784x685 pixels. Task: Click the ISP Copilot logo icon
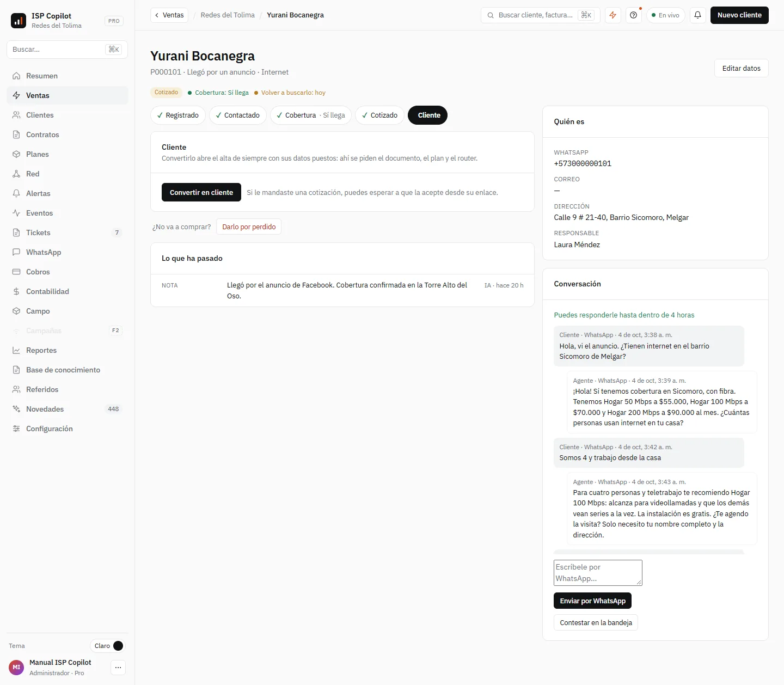[19, 21]
